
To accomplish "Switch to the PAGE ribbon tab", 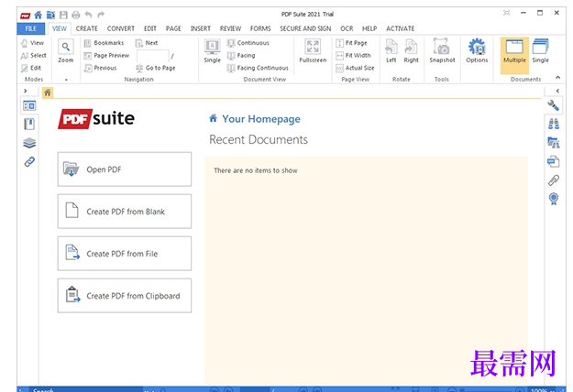I will [173, 28].
